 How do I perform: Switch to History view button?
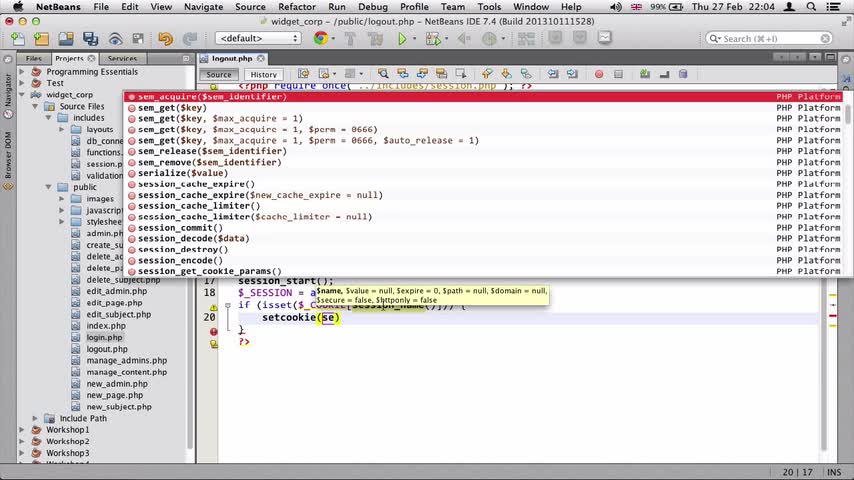(264, 75)
